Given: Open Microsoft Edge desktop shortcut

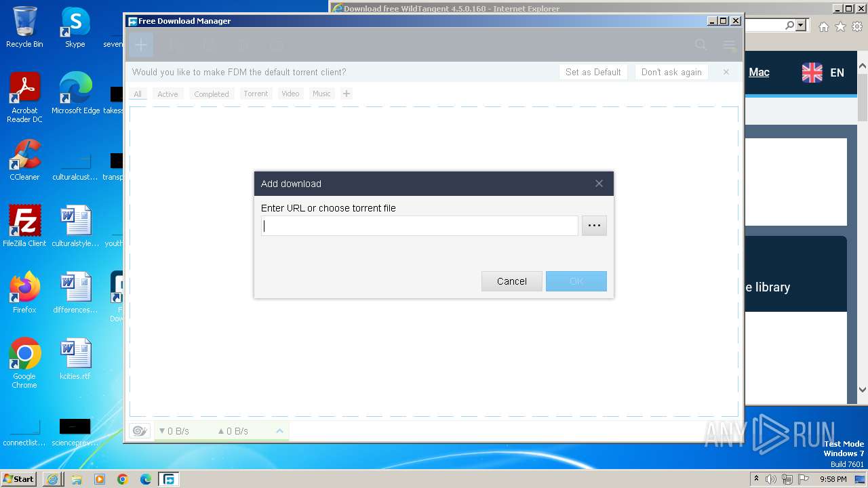Looking at the screenshot, I should (x=75, y=94).
